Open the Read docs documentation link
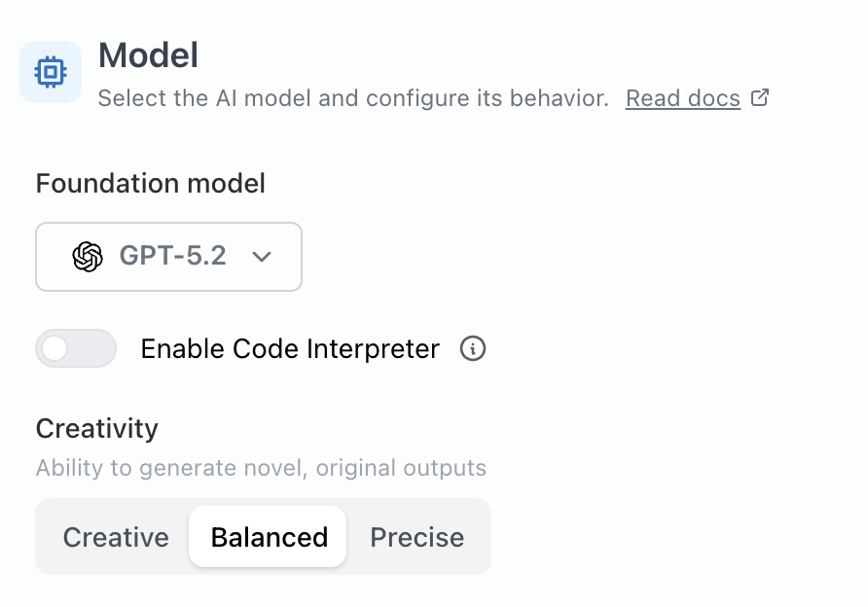The image size is (868, 607). (682, 97)
